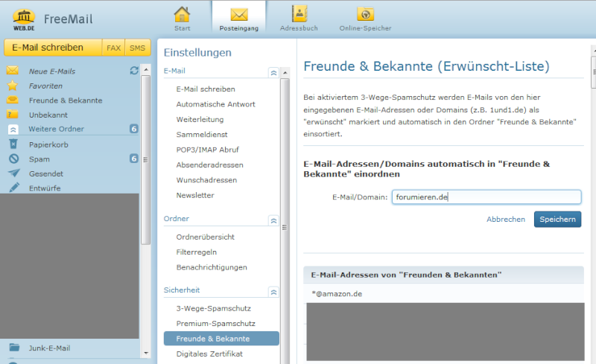Click the WEB.DE FreeMail logo

tap(52, 19)
